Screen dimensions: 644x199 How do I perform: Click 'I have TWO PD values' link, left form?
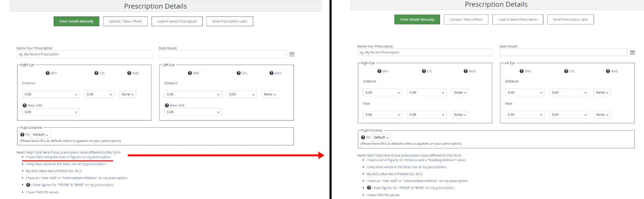(43, 192)
